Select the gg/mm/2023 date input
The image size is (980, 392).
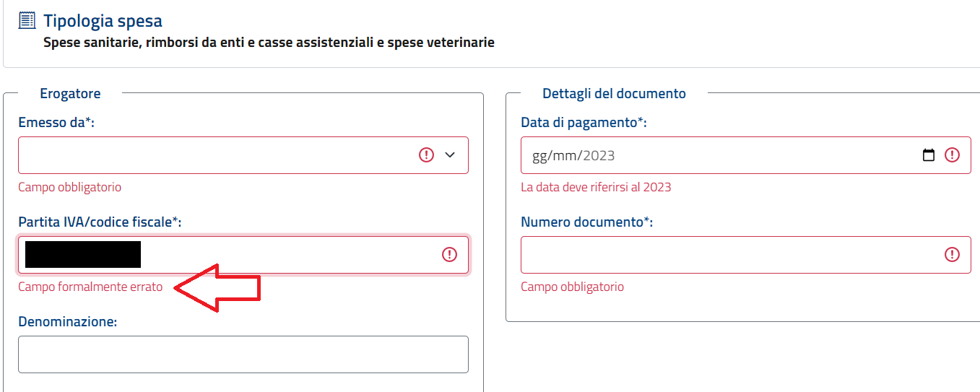(x=746, y=155)
